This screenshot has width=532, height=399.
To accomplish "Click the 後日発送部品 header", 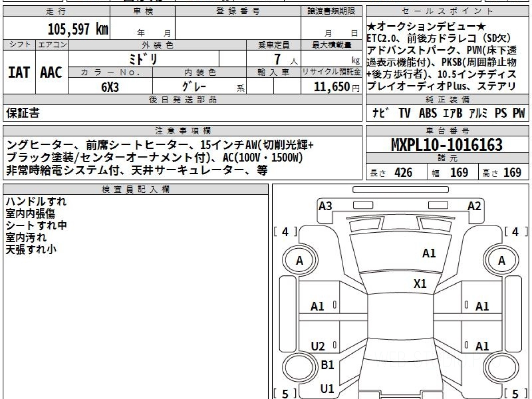I will [x=182, y=100].
